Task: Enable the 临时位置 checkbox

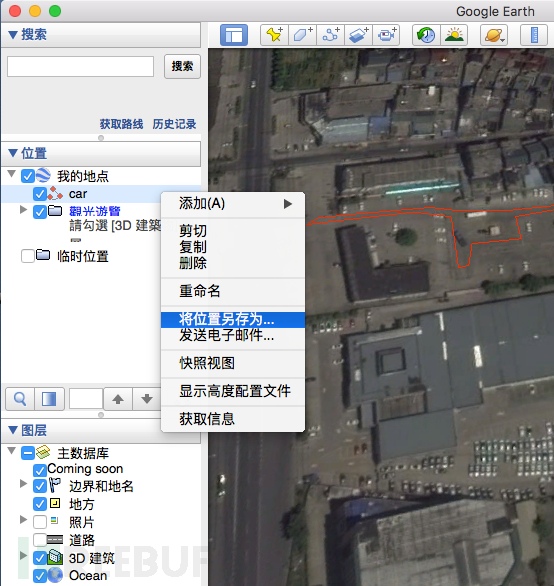Action: (x=28, y=256)
